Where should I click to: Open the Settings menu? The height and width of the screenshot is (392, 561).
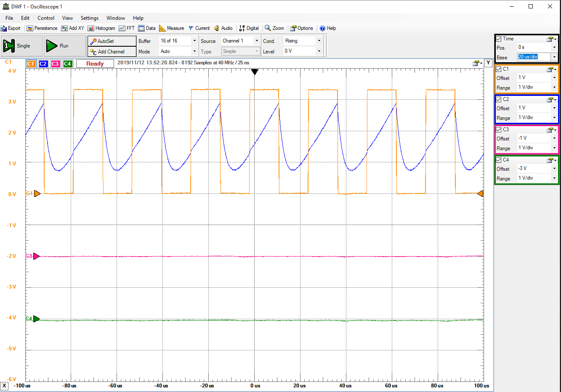click(89, 18)
